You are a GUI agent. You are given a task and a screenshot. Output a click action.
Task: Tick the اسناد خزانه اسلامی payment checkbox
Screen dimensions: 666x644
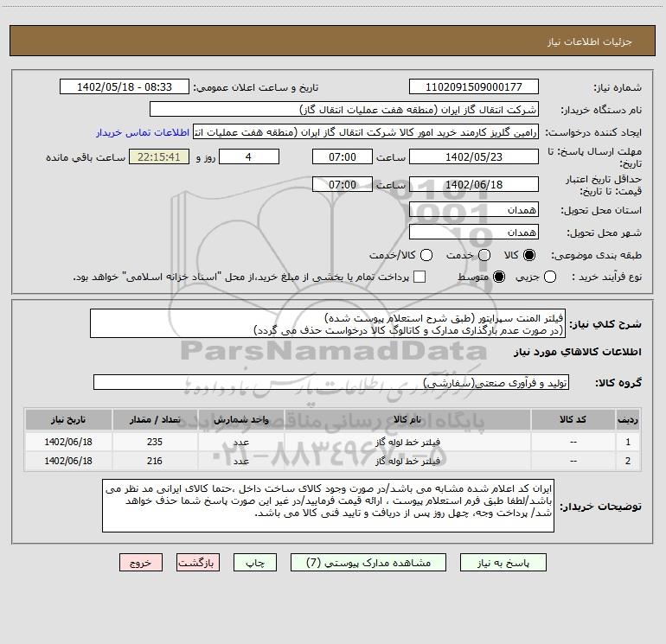[x=419, y=277]
